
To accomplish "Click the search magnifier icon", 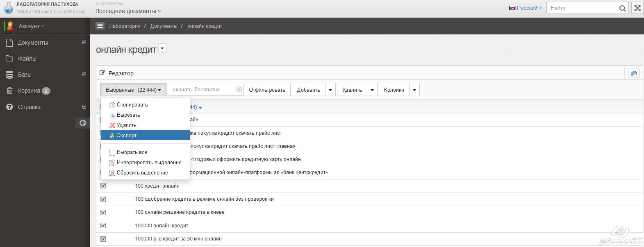I will click(622, 8).
